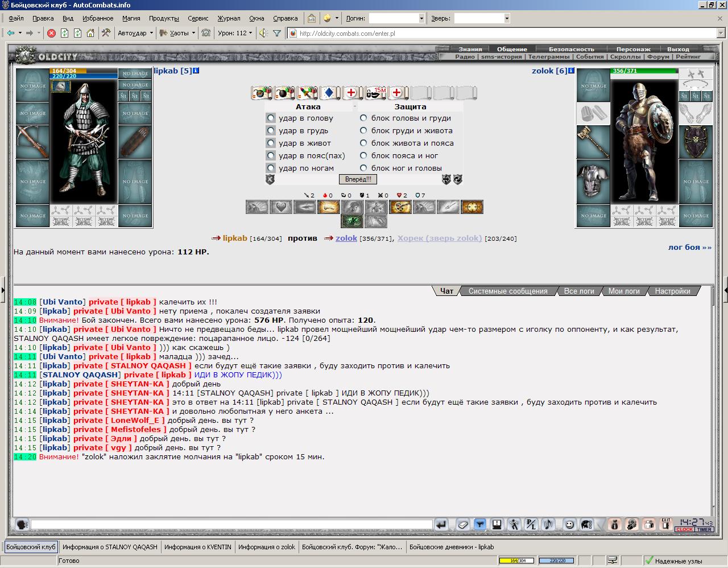The width and height of the screenshot is (728, 568).
Task: Click the Хорек (зверь zolok) link
Action: [440, 238]
